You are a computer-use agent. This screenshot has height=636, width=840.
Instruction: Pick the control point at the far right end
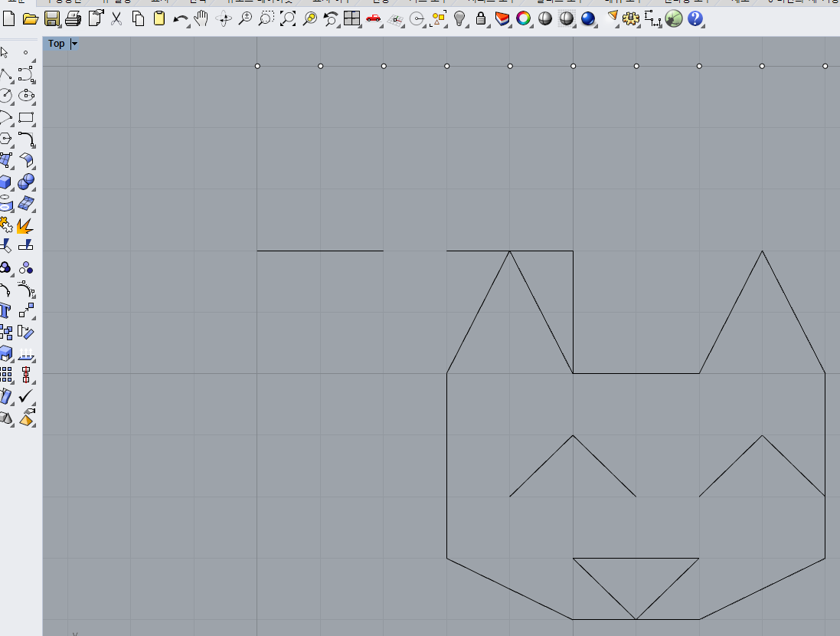click(825, 66)
